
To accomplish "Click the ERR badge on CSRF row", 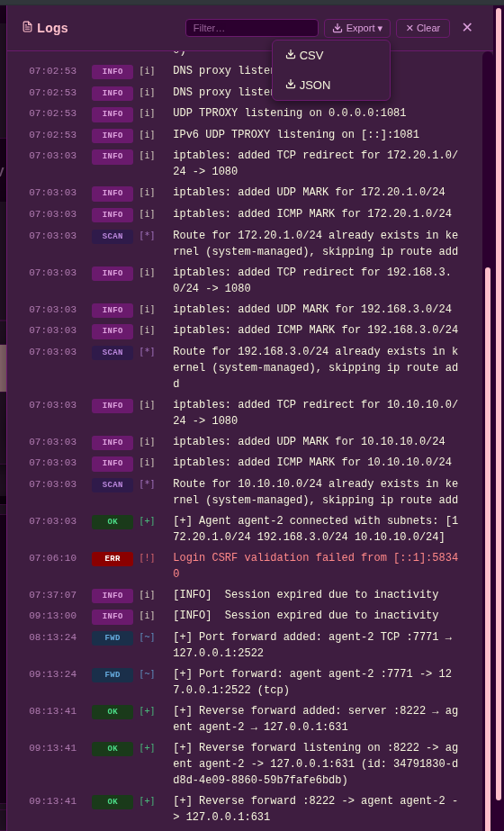I will point(112,558).
